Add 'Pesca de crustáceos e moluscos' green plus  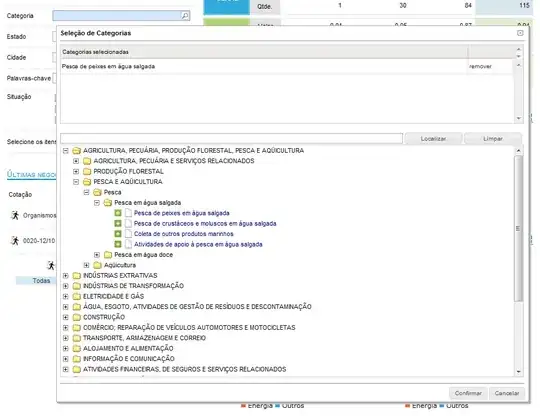(118, 223)
